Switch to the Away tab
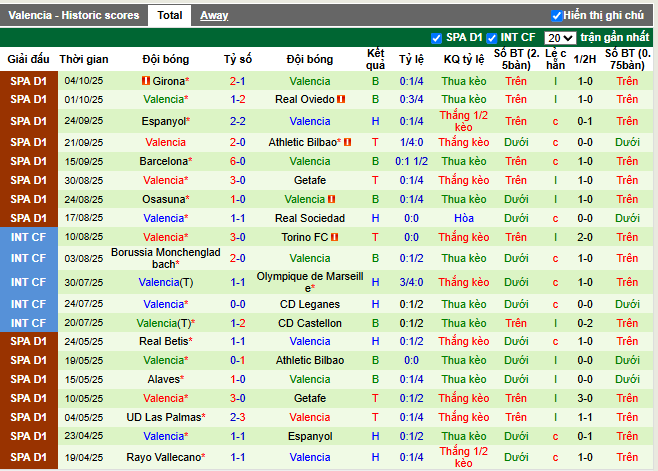 pyautogui.click(x=214, y=16)
